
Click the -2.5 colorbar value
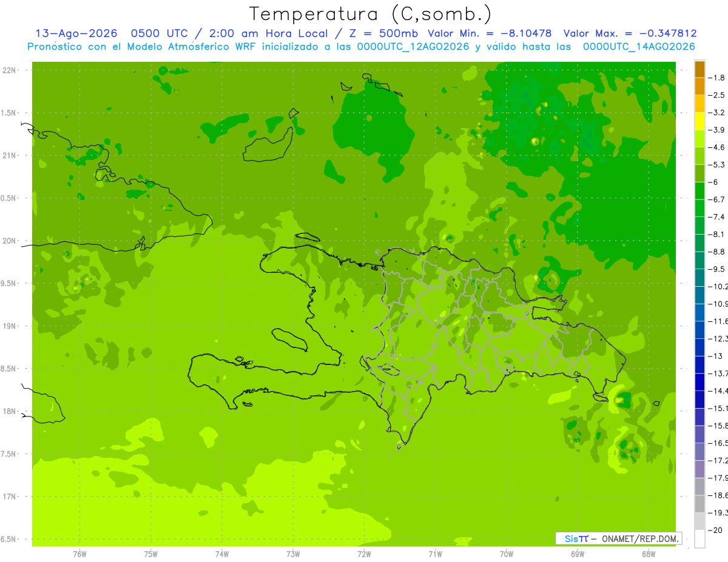(716, 95)
